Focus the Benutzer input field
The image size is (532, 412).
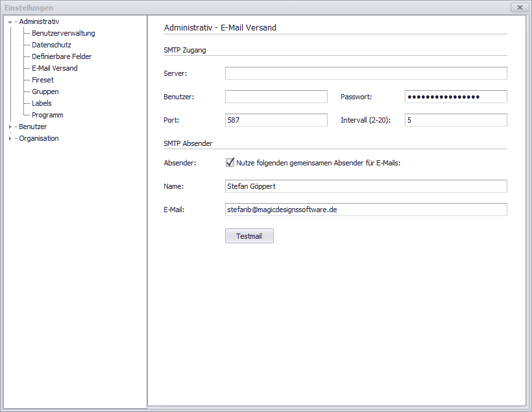point(276,97)
